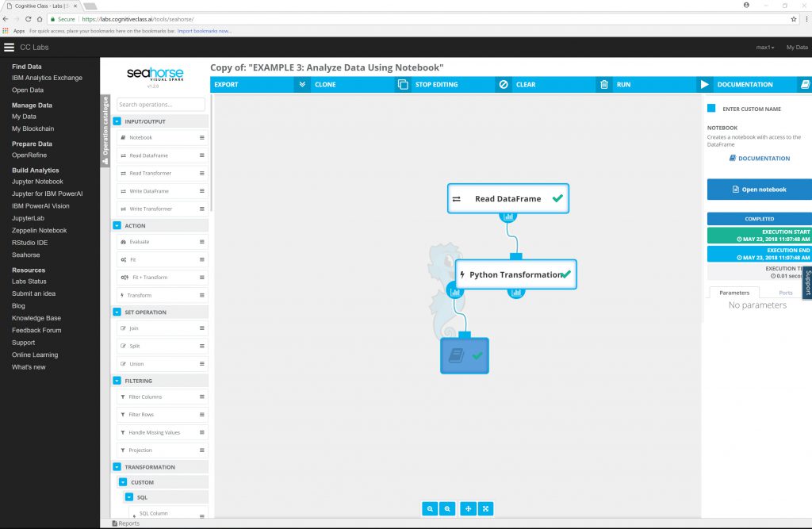Screen dimensions: 812x529
Task: Open the Read DataFrame output port report
Action: [507, 217]
